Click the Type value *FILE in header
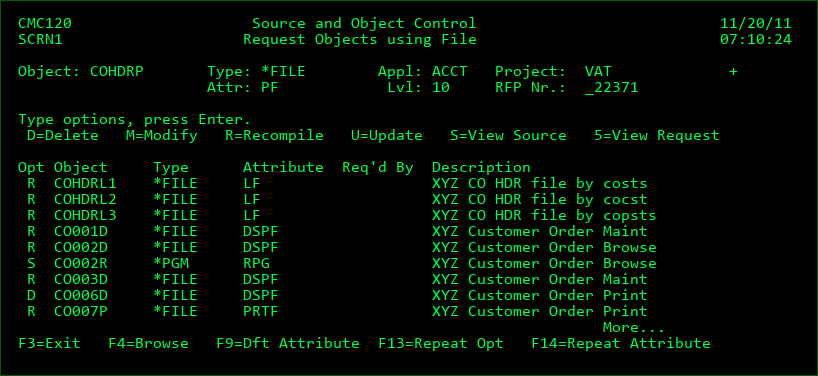Screen dimensions: 818x376 [x=283, y=71]
